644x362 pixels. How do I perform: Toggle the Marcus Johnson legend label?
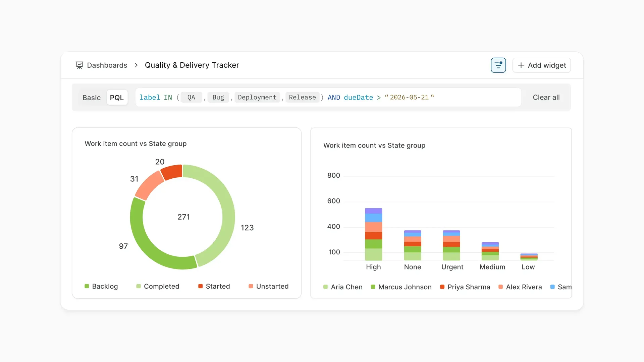pos(405,287)
